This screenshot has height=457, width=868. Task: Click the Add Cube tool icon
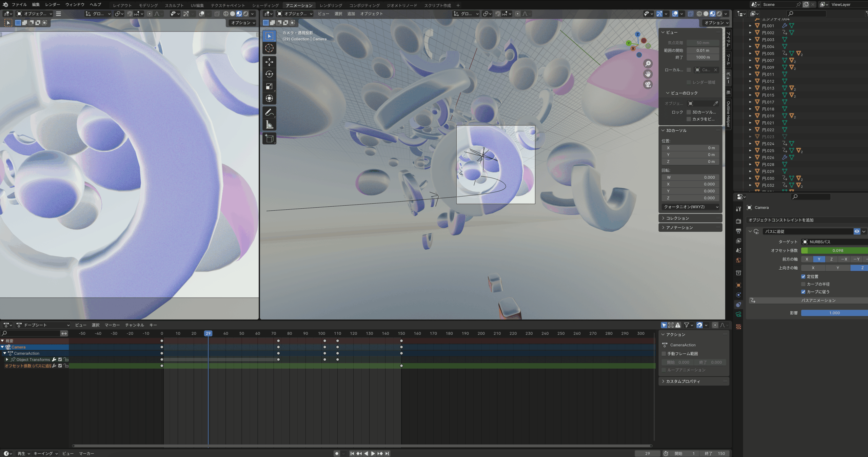pyautogui.click(x=269, y=139)
